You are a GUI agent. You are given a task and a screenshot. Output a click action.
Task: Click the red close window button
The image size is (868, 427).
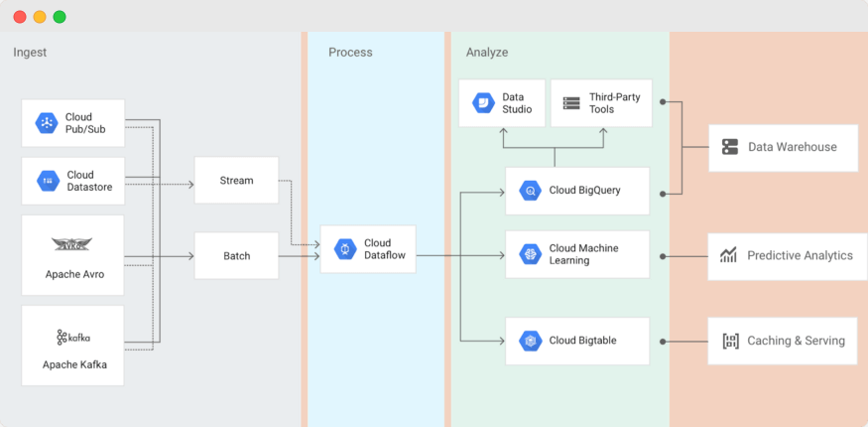point(20,17)
